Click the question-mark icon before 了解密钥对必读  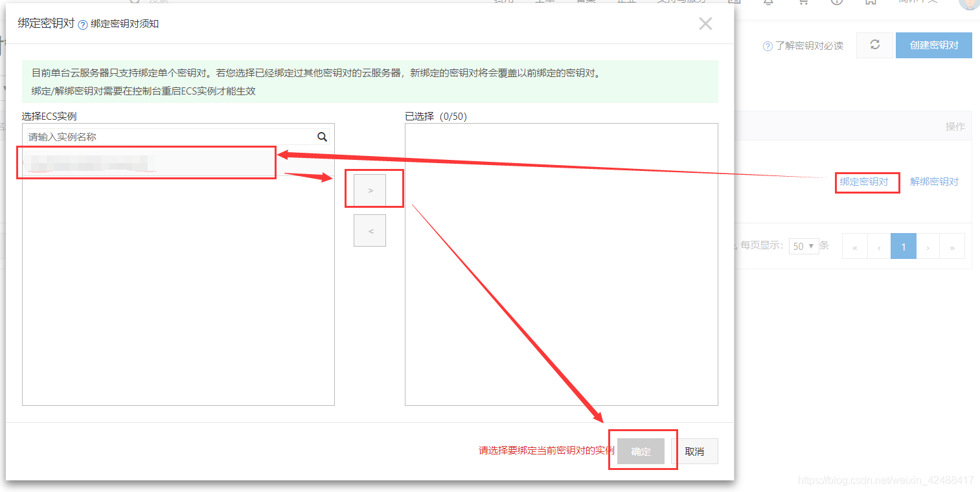coord(768,47)
